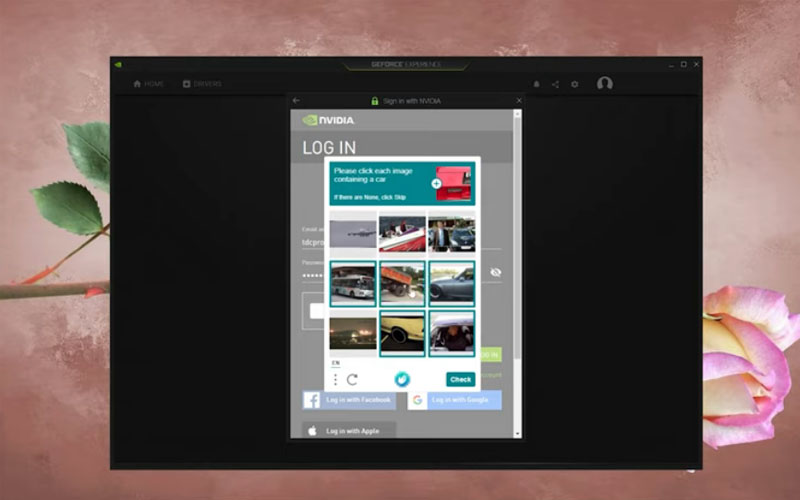
Task: Close the Sign in with NVIDIA dialog
Action: [x=518, y=101]
